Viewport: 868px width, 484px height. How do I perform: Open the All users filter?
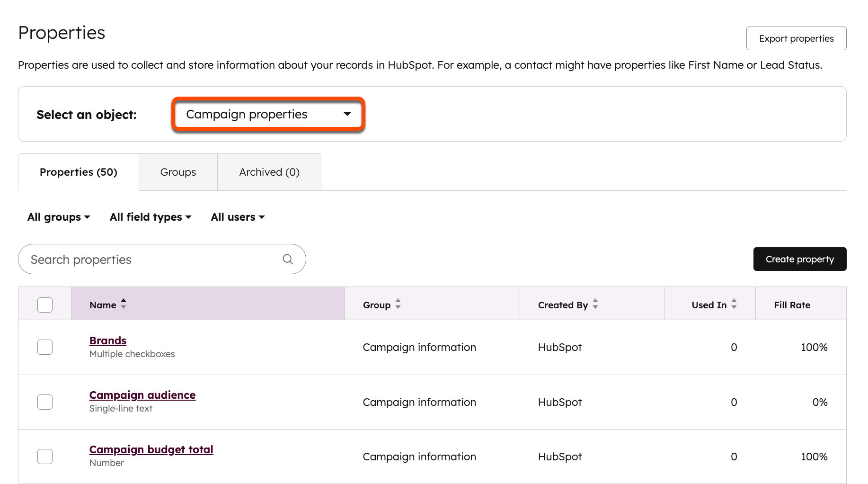(237, 216)
